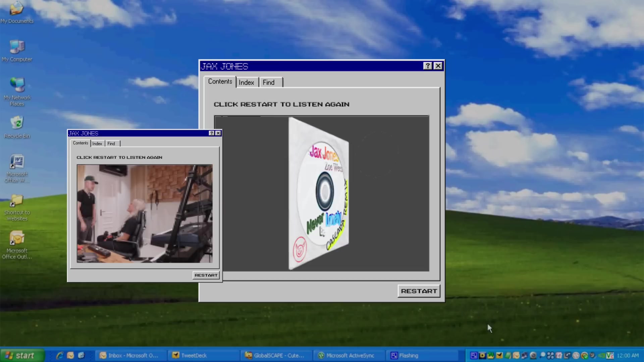Open the Windows start menu
Viewport: 644px width, 362px height.
(22, 355)
